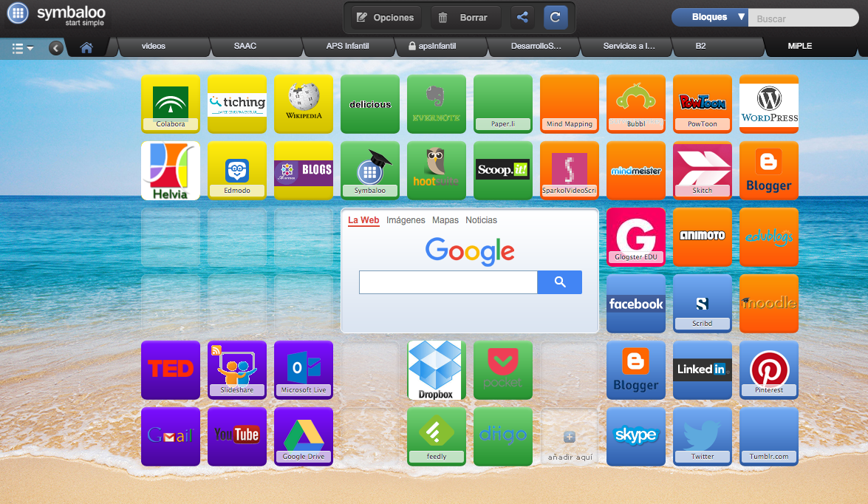
Task: Open the orange Blogger tile
Action: [768, 171]
